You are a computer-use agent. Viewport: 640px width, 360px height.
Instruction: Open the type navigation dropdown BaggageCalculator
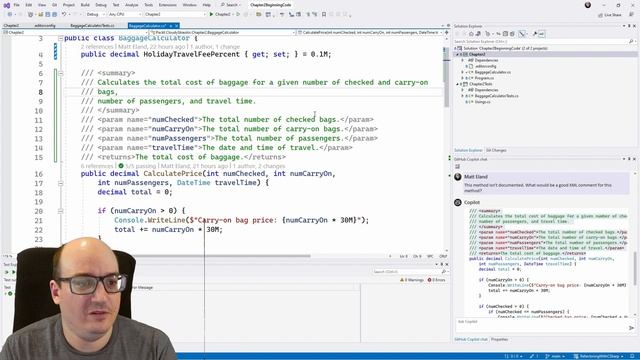pyautogui.click(x=222, y=32)
